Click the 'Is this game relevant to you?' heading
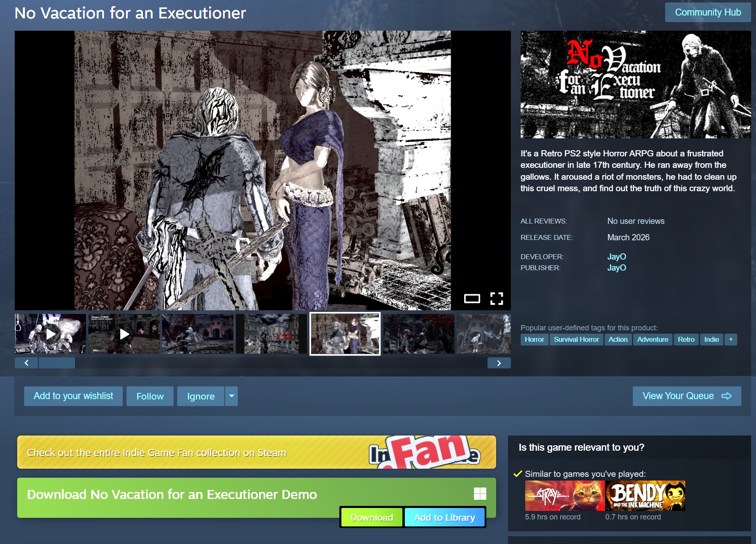Viewport: 756px width, 544px height. pos(581,447)
